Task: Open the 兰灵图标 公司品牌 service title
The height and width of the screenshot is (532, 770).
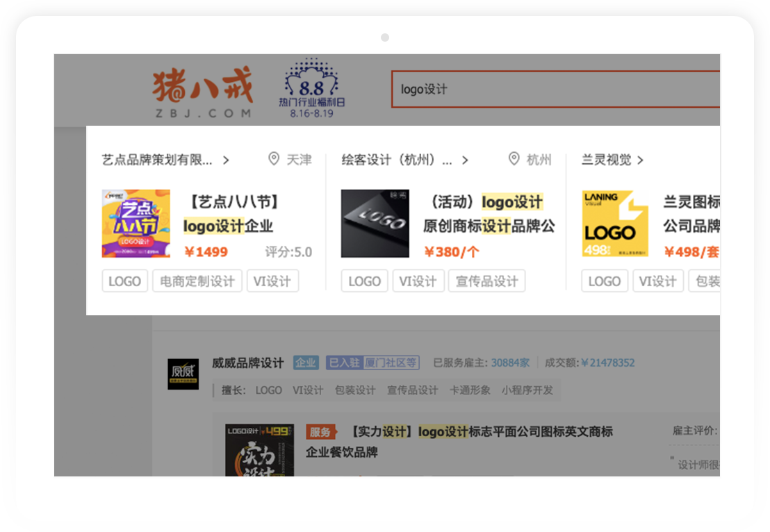Action: (691, 214)
